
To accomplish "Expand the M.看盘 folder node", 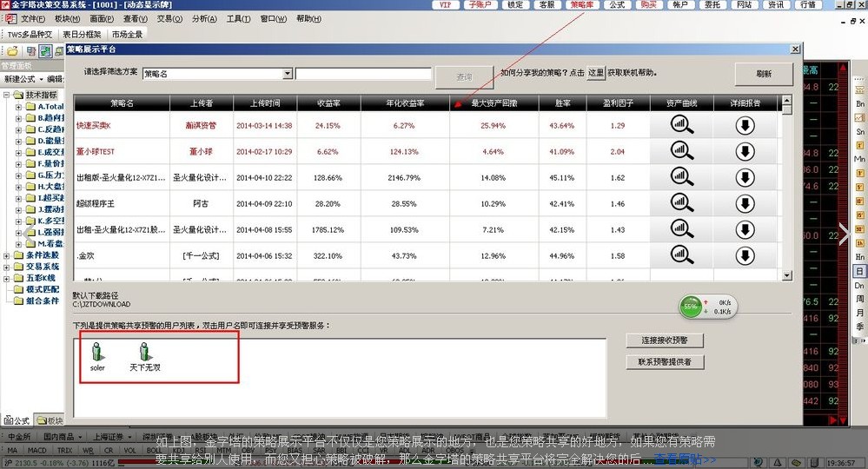I will 18,243.
